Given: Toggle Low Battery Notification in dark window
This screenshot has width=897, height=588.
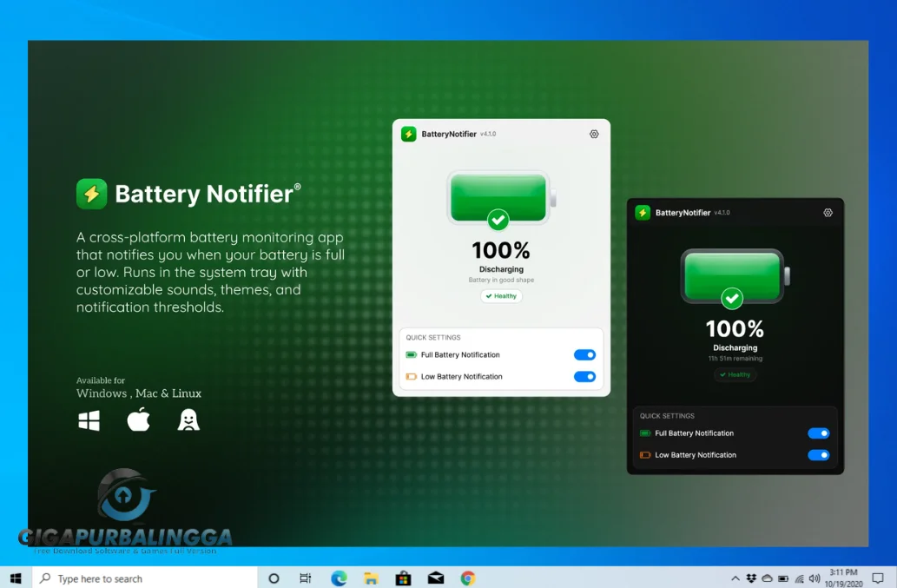Looking at the screenshot, I should (819, 455).
